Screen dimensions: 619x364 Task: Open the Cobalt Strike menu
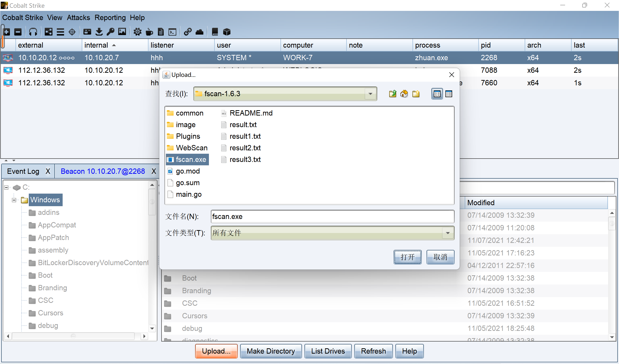[x=22, y=18]
